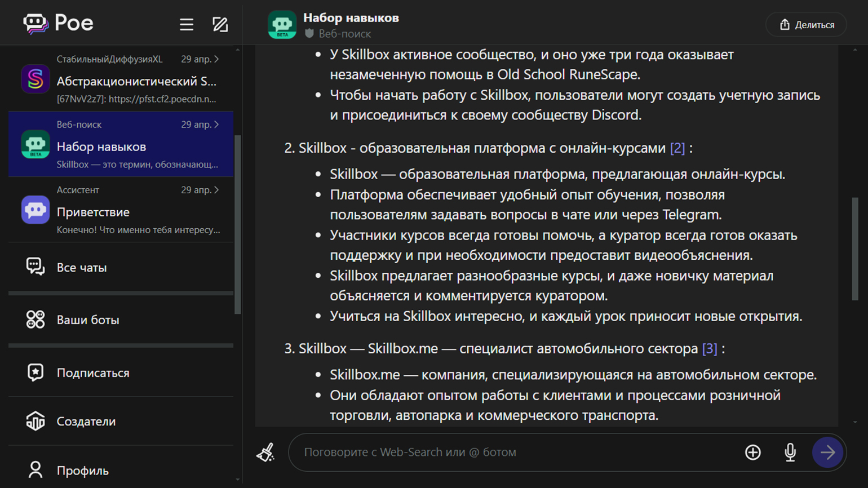Open the Профиль page
The height and width of the screenshot is (488, 868).
121,470
